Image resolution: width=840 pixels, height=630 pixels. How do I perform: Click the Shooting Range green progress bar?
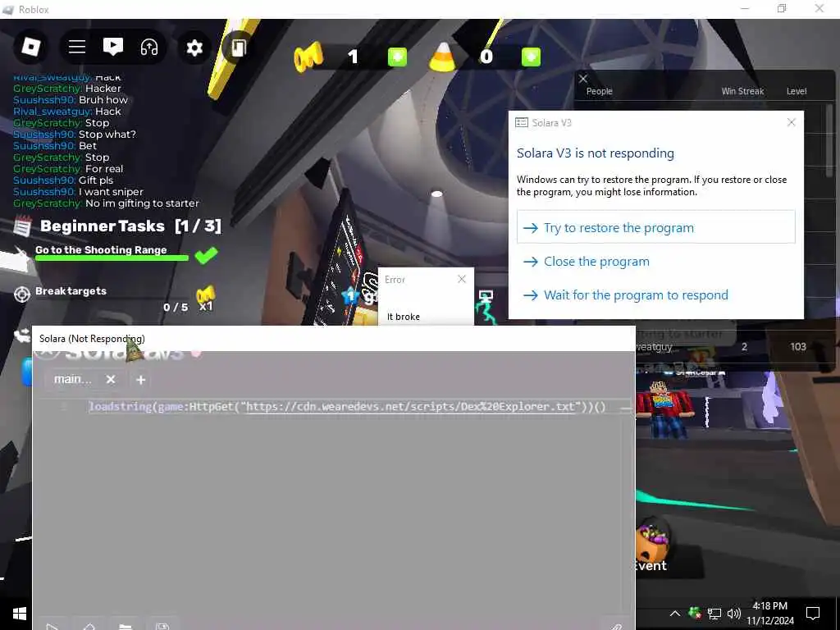tap(112, 258)
